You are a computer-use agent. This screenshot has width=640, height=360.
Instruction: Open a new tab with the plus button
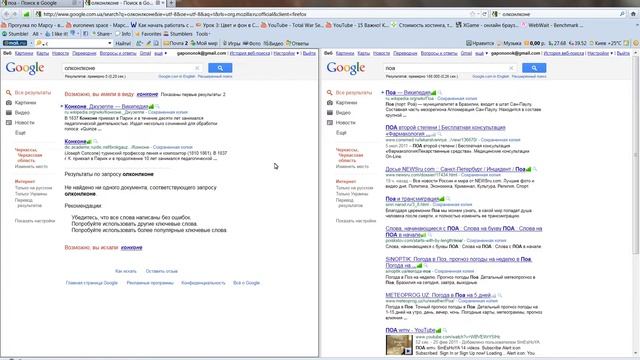pyautogui.click(x=171, y=3)
